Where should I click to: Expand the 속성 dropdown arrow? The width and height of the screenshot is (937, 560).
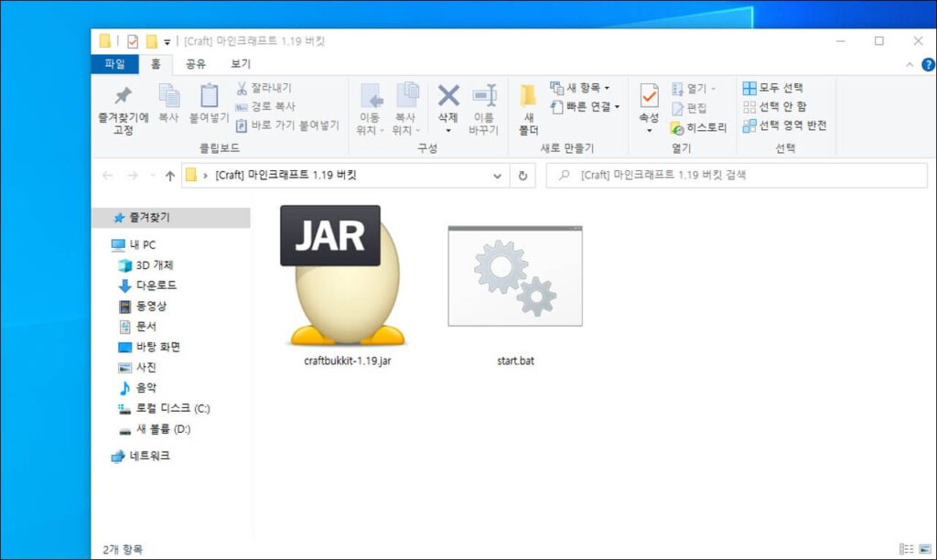[649, 130]
